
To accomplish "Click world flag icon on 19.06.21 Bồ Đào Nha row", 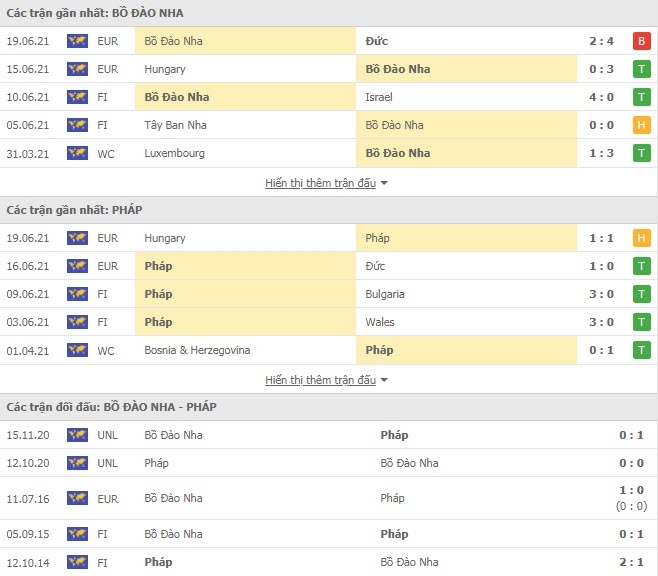I will click(x=77, y=41).
